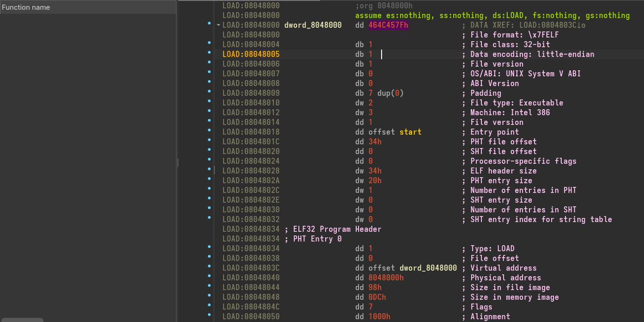Click the highlighted value 464C457Fh

coord(388,25)
